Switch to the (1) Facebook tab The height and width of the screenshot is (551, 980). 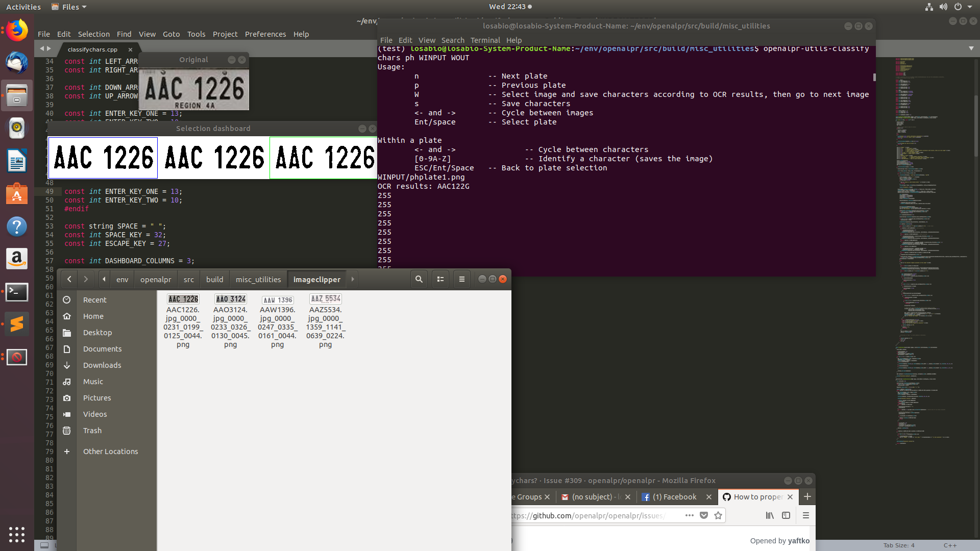click(x=674, y=497)
